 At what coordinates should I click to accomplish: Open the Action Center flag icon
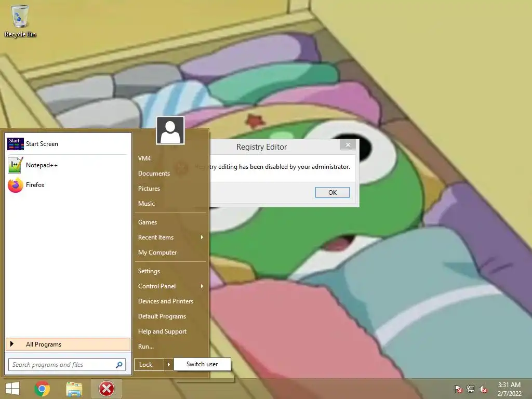click(x=458, y=389)
